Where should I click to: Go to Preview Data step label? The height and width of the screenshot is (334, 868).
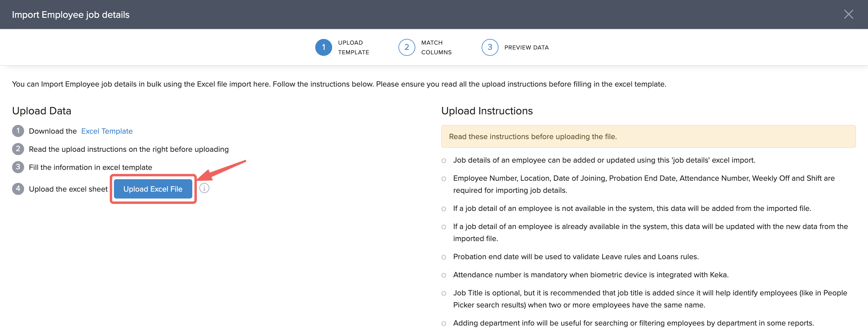pyautogui.click(x=526, y=48)
